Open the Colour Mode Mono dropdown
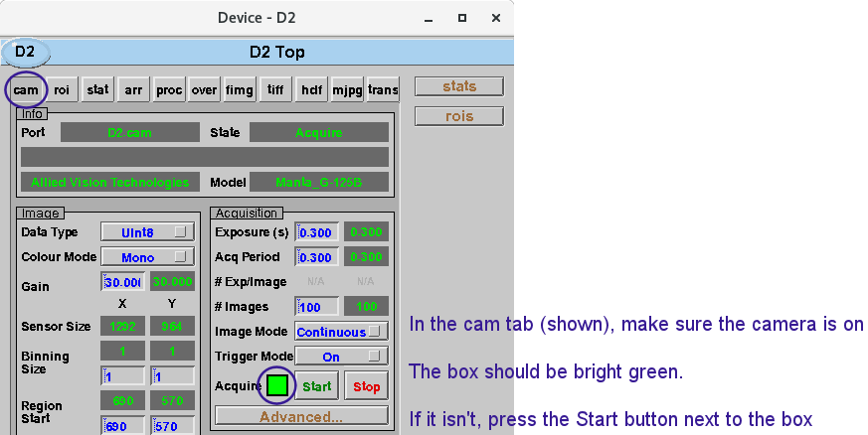Screen dimensions: 868x435 pos(148,257)
